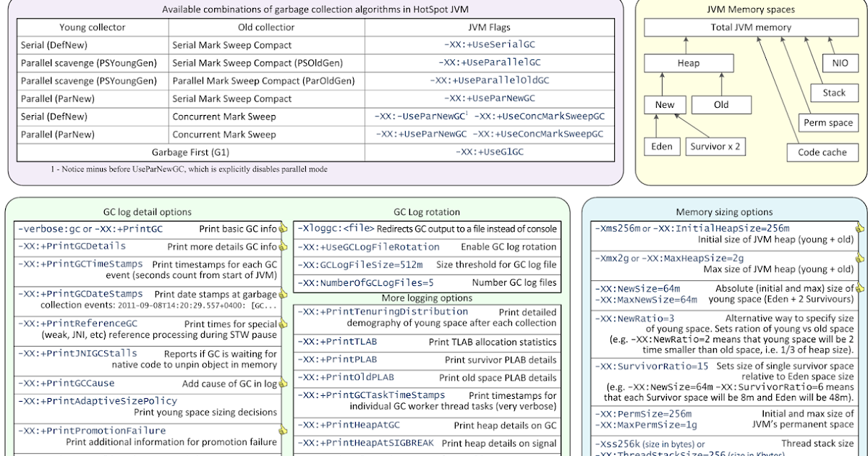Click the -Xloggc:<file> option
The width and height of the screenshot is (868, 456).
click(x=336, y=229)
